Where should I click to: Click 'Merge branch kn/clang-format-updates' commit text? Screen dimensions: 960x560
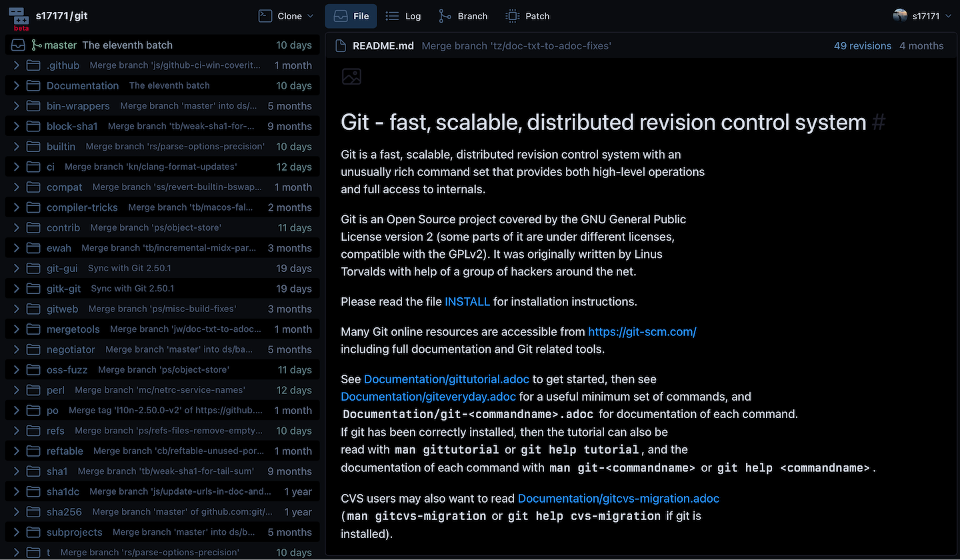coord(151,167)
